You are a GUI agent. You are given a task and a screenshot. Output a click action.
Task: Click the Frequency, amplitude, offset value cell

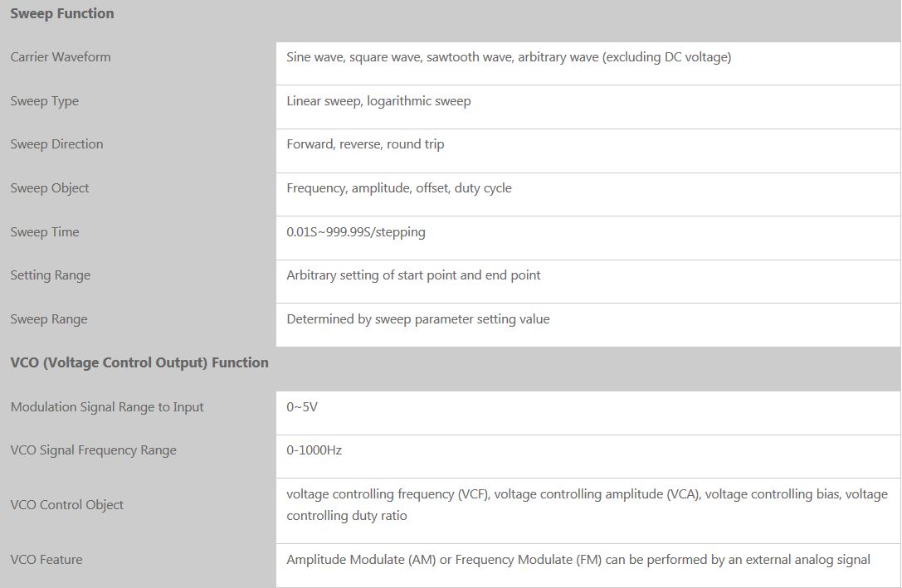click(399, 188)
